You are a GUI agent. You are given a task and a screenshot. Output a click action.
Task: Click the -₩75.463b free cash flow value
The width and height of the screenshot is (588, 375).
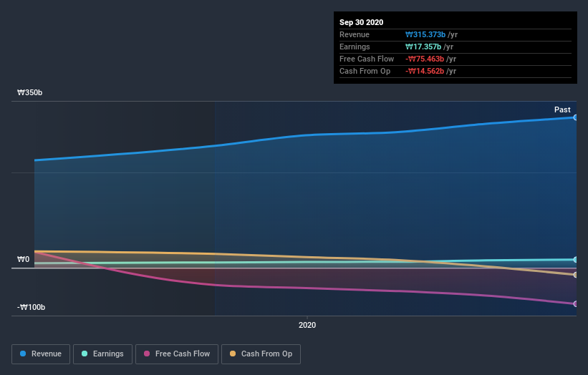coord(425,59)
